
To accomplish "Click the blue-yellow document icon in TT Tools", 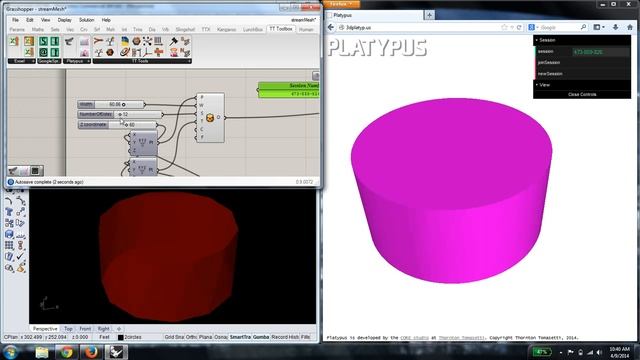I will click(125, 41).
